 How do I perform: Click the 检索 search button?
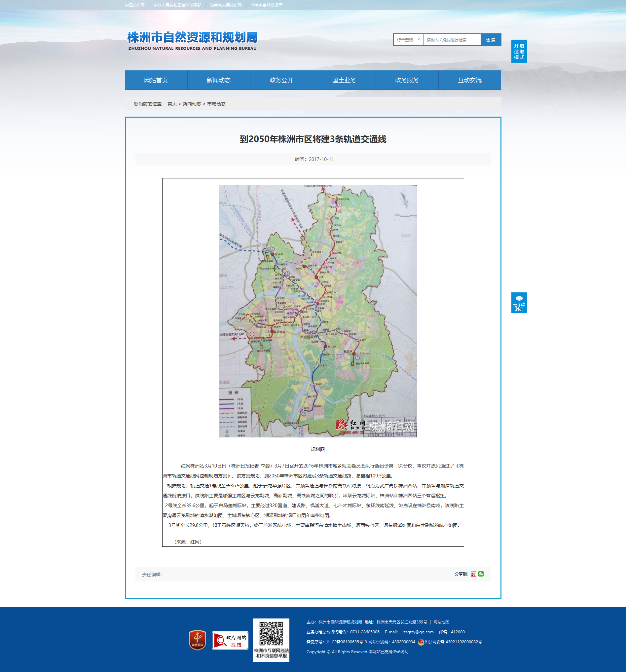[491, 40]
